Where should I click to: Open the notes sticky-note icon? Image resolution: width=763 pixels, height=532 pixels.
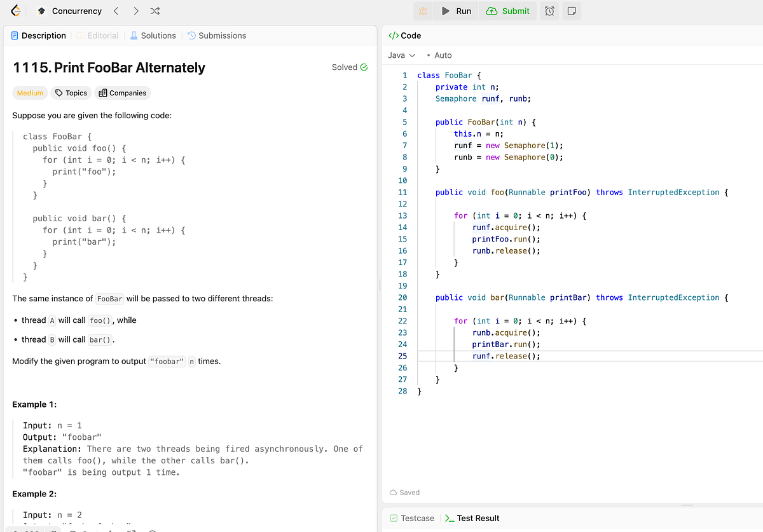[x=571, y=10]
